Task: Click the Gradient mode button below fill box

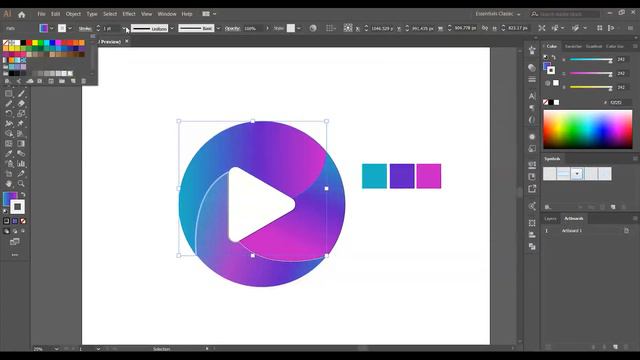Action: click(x=15, y=221)
